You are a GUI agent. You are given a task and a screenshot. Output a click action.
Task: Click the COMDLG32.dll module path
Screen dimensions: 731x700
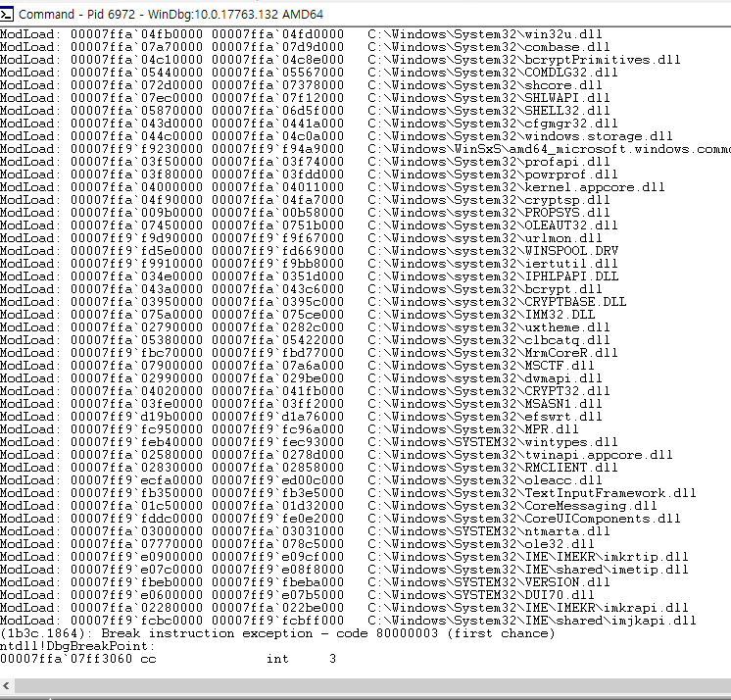coord(492,73)
